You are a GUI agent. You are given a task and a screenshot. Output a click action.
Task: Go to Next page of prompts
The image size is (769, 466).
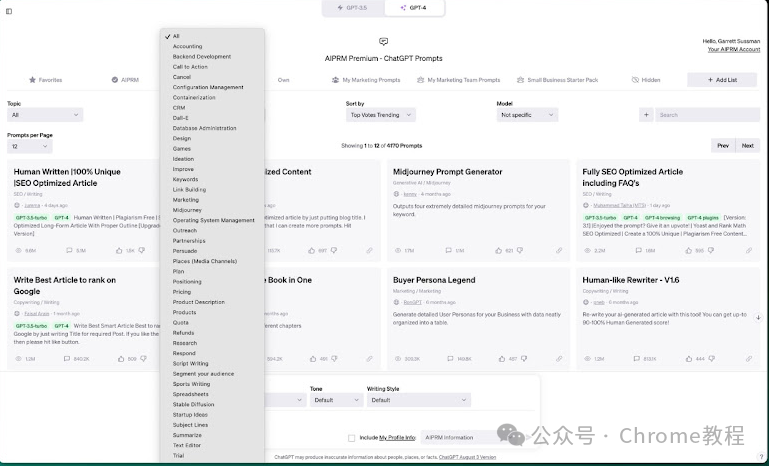pyautogui.click(x=747, y=146)
